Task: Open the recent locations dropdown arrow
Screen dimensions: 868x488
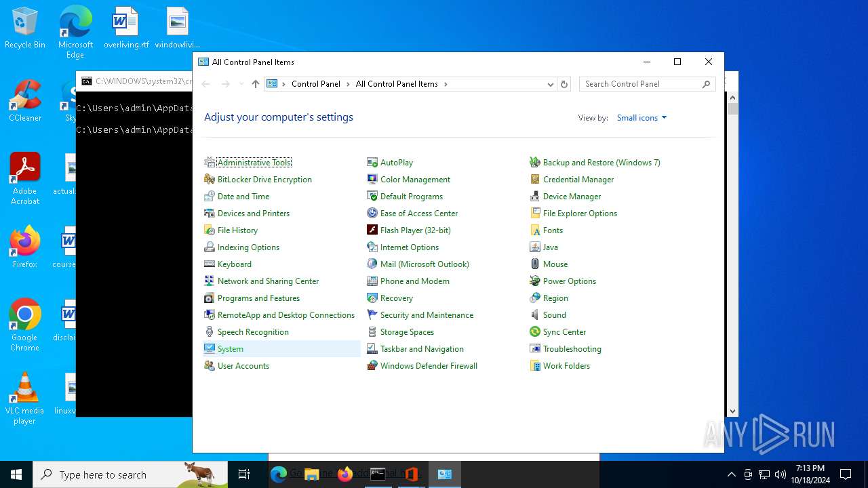Action: [241, 84]
